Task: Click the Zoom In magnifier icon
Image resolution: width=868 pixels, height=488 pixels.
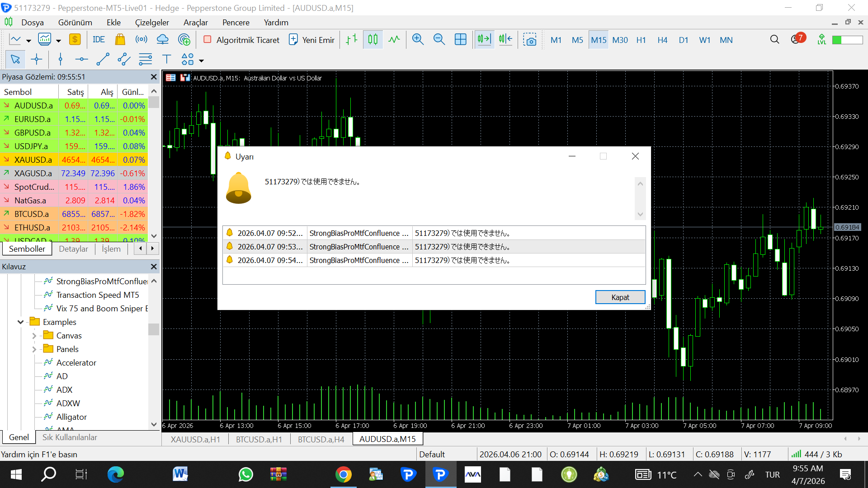Action: coord(418,40)
